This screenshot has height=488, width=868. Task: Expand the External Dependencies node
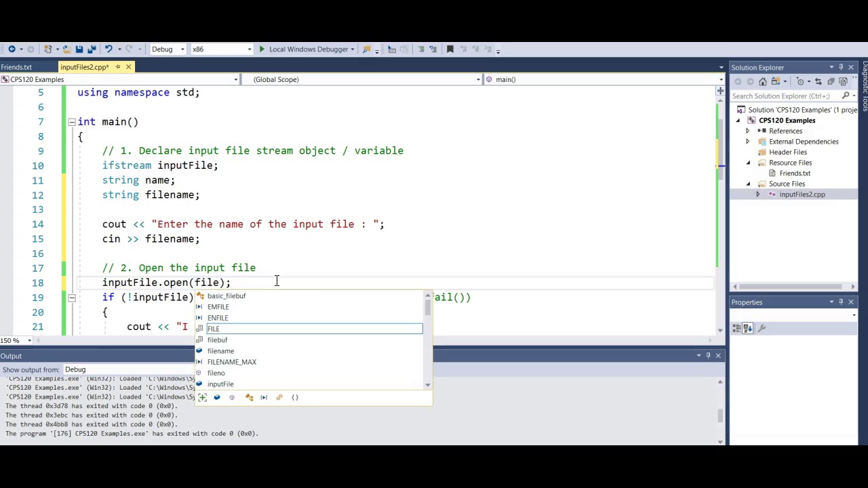coord(748,142)
